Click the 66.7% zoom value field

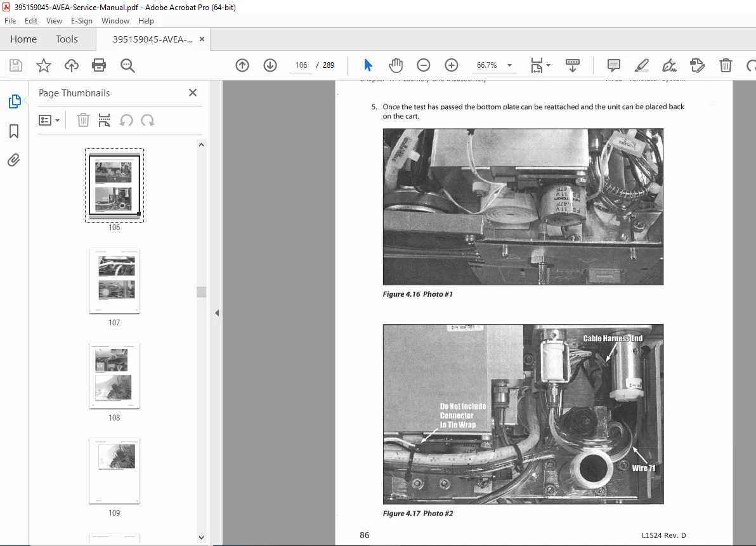(486, 65)
